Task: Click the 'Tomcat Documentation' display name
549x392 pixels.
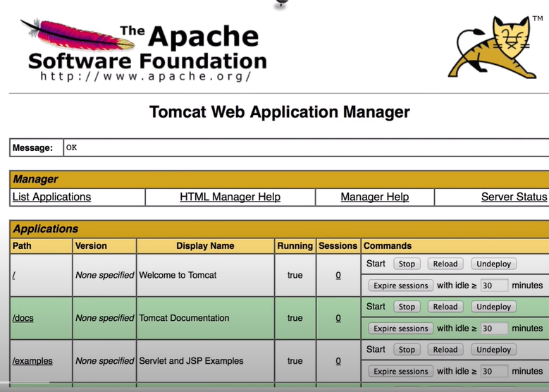Action: click(184, 318)
